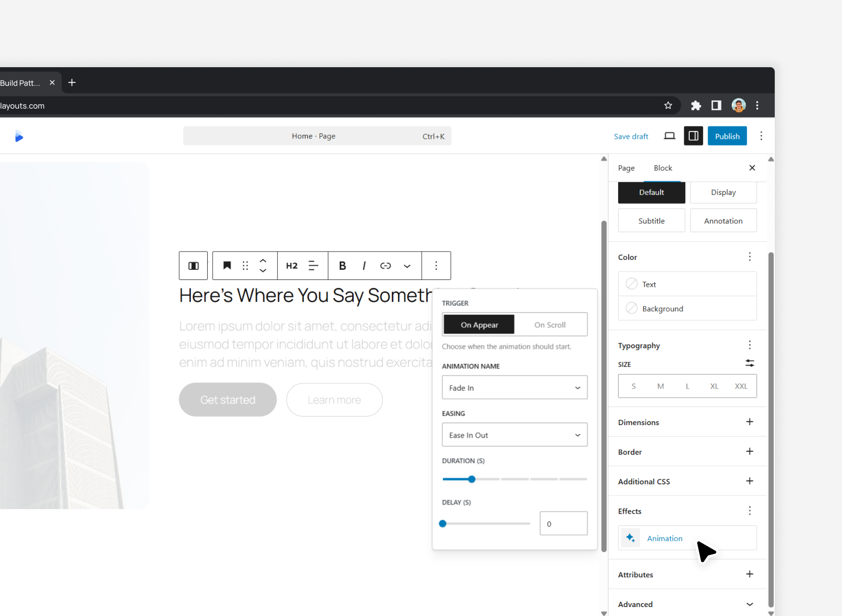Open the Chrome profile avatar
This screenshot has height=616, width=842.
pos(738,105)
